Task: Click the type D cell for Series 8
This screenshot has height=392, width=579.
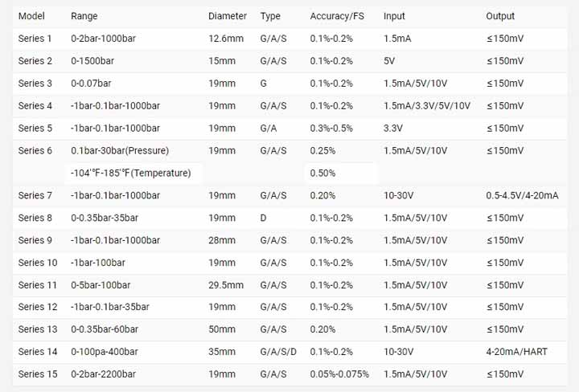Action: (264, 218)
